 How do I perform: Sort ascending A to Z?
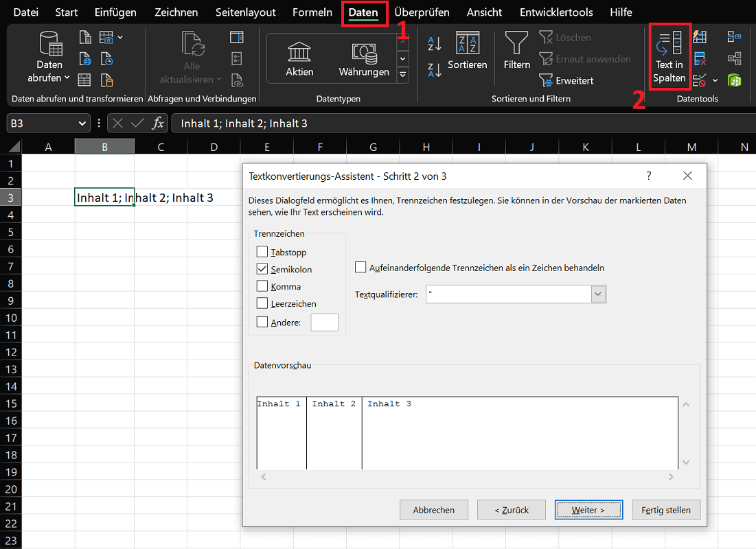pyautogui.click(x=435, y=44)
